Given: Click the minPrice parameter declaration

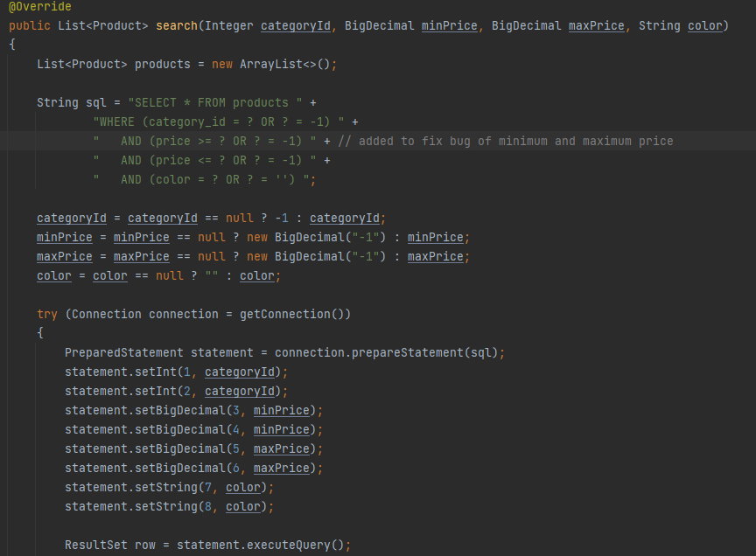Looking at the screenshot, I should pyautogui.click(x=449, y=25).
